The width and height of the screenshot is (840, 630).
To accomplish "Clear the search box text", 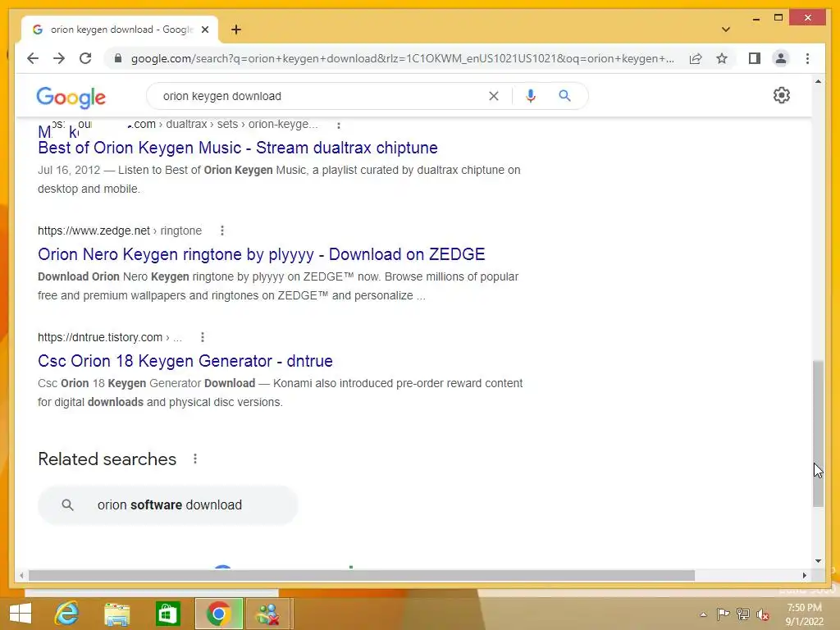I will click(493, 96).
